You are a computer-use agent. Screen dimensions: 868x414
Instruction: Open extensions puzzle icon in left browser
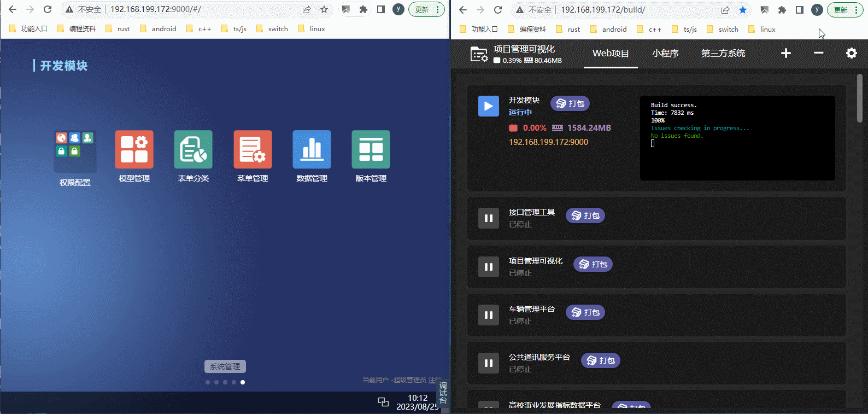tap(363, 9)
